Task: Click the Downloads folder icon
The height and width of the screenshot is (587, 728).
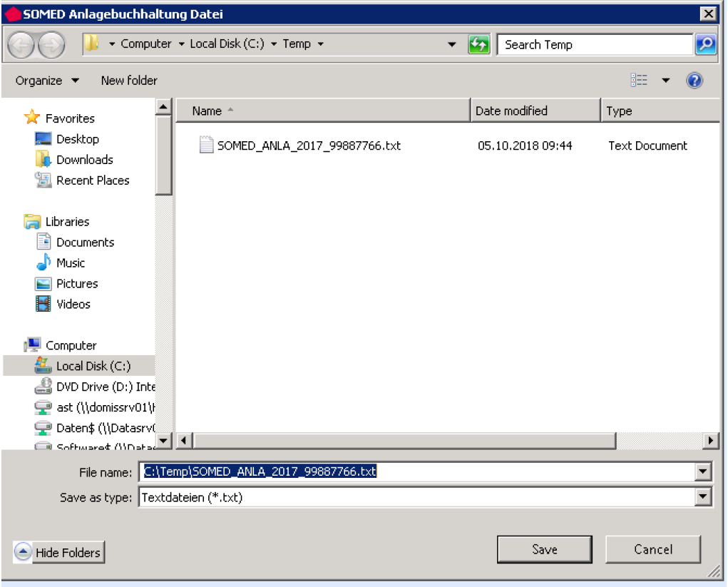Action: [43, 159]
